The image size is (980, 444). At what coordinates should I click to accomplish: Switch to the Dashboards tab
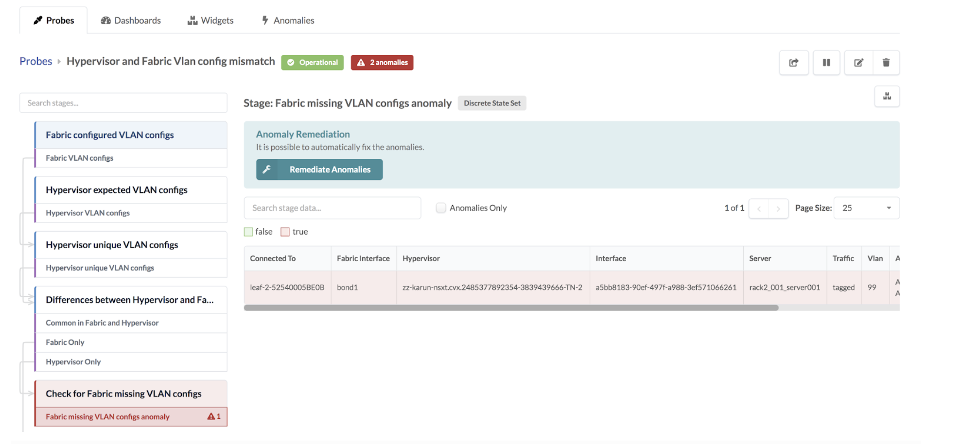pyautogui.click(x=131, y=20)
